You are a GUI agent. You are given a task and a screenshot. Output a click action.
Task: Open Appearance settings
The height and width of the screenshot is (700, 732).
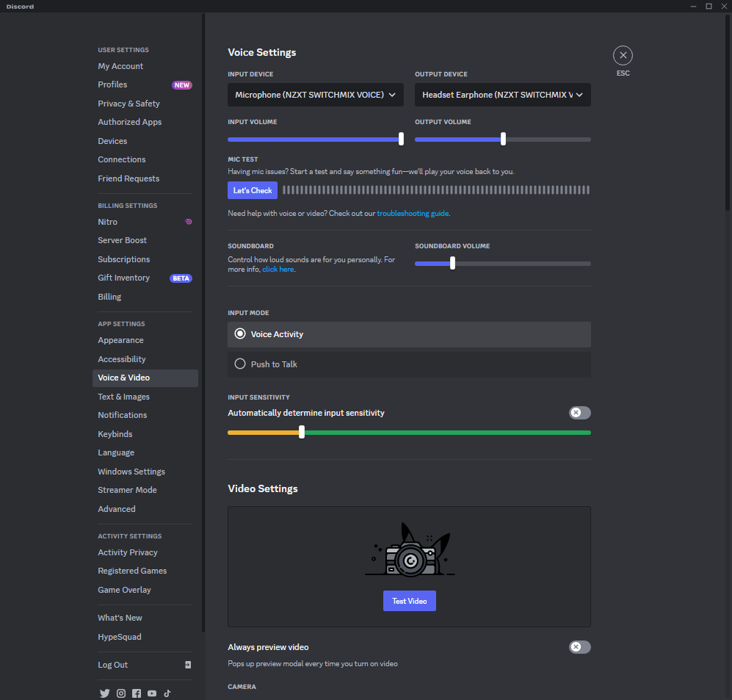pyautogui.click(x=145, y=340)
